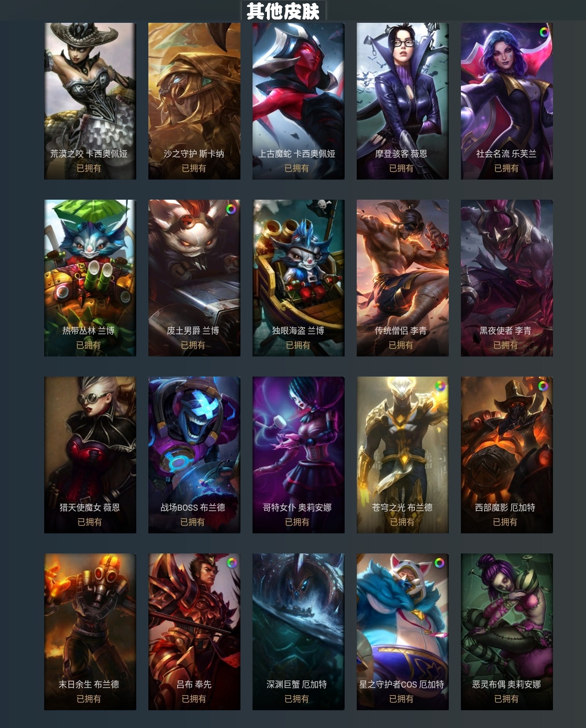Screen dimensions: 586x728
Task: Select 上古魔蛇 卡西奥佩娅 skin card
Action: [299, 101]
